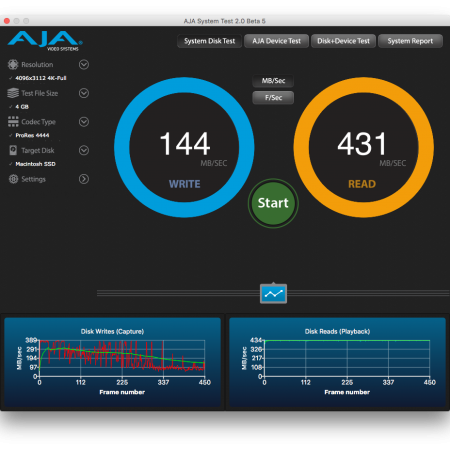Screen dimensions: 450x450
Task: Click the Test File Size label
Action: click(40, 93)
